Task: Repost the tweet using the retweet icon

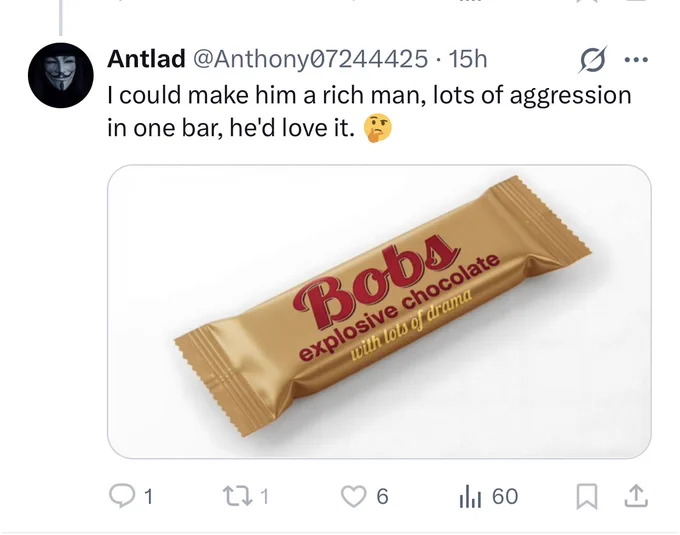Action: click(x=237, y=496)
